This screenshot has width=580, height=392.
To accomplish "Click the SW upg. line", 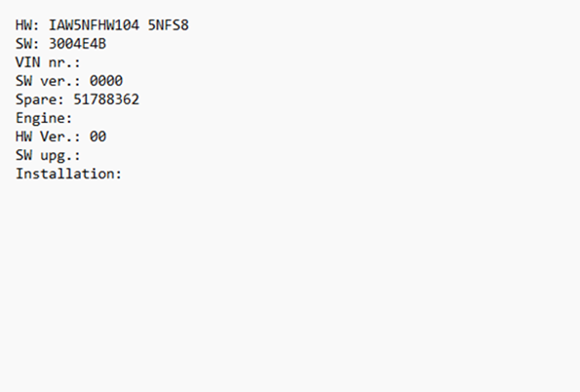I will coord(48,155).
